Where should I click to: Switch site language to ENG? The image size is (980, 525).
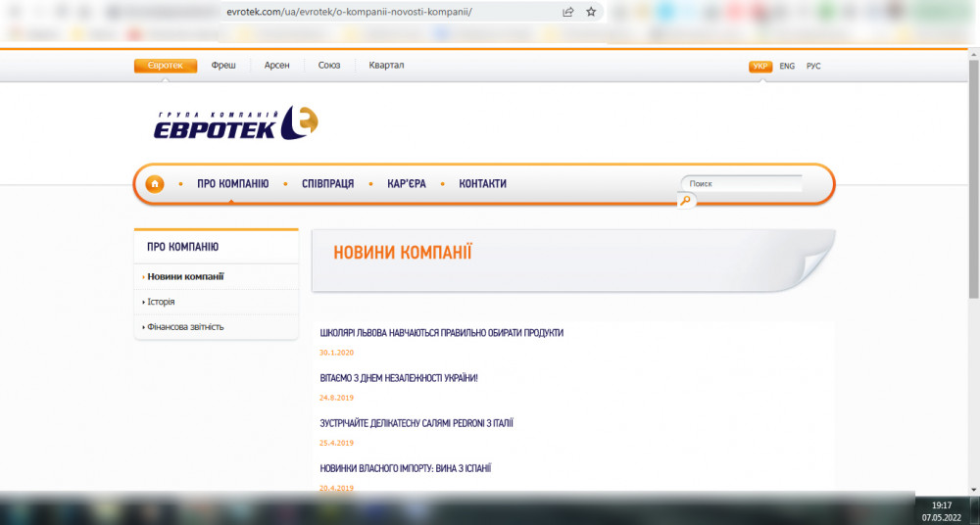[787, 67]
